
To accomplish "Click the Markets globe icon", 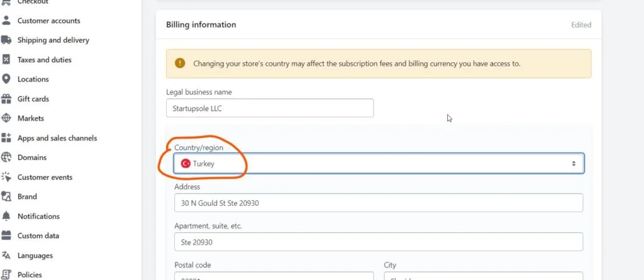I will pos(6,118).
